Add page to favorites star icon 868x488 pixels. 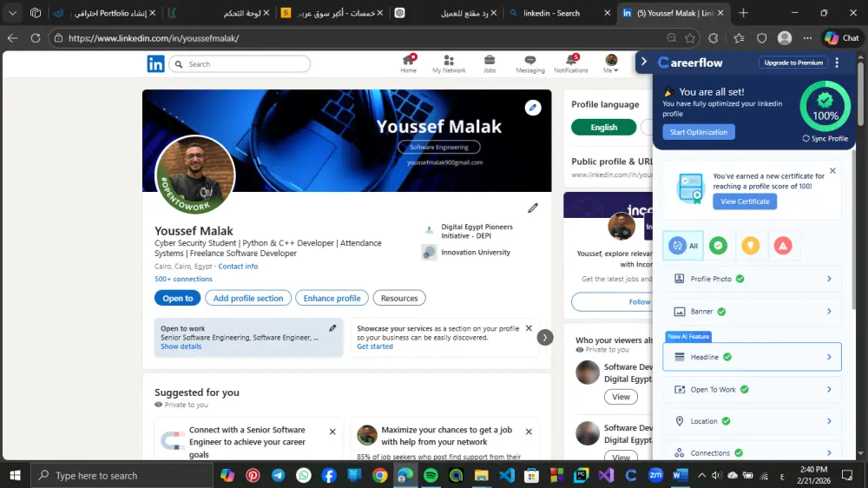click(690, 38)
